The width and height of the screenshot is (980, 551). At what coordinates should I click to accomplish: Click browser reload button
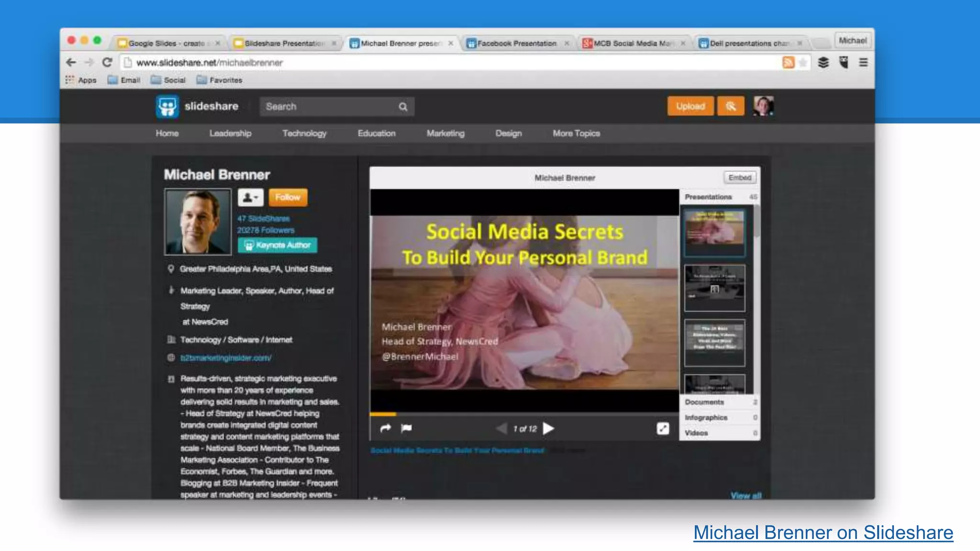tap(107, 63)
